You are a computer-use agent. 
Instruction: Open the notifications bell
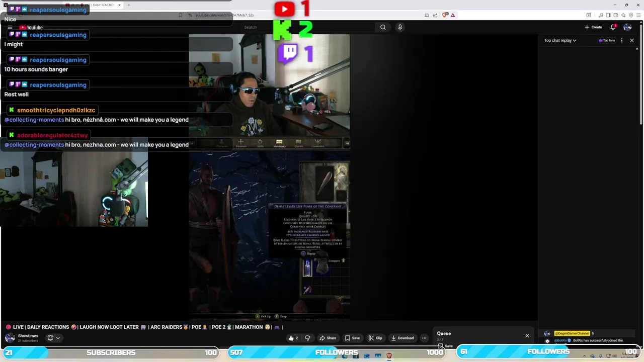(x=613, y=27)
